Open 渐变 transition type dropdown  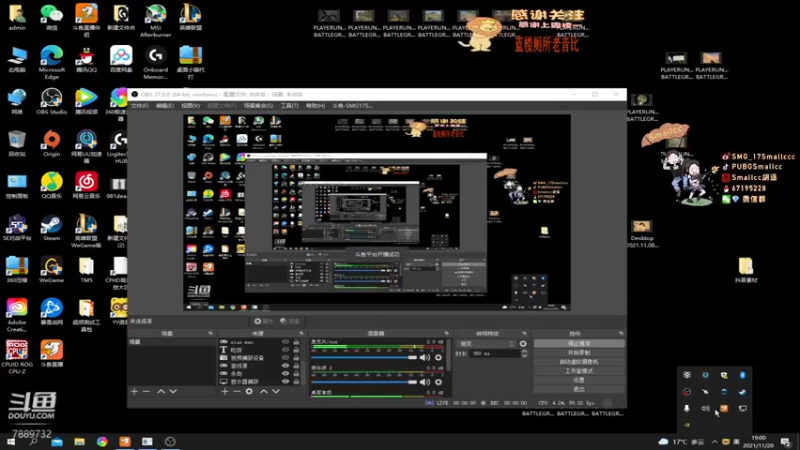tap(486, 344)
